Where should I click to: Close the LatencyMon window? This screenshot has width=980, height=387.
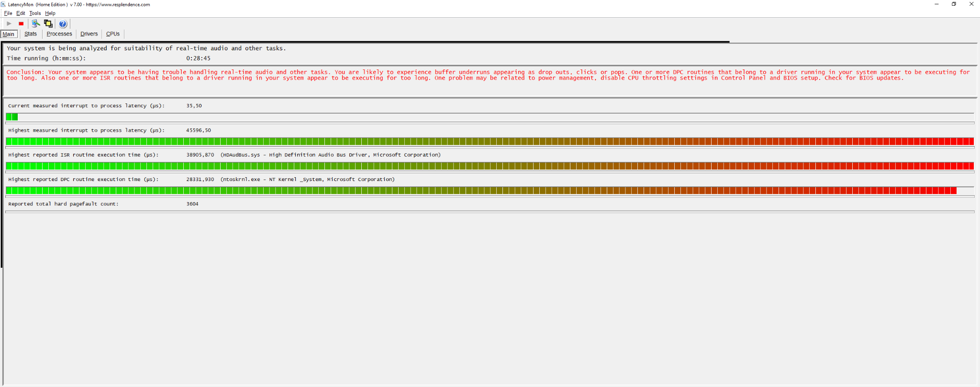971,4
